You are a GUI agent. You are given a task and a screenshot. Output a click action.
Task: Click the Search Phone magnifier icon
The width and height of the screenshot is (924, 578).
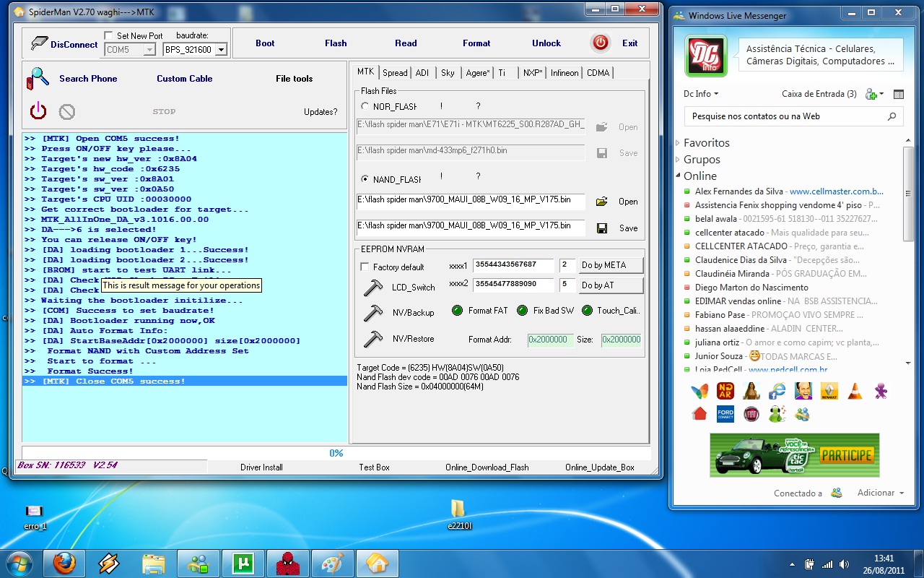pyautogui.click(x=38, y=78)
